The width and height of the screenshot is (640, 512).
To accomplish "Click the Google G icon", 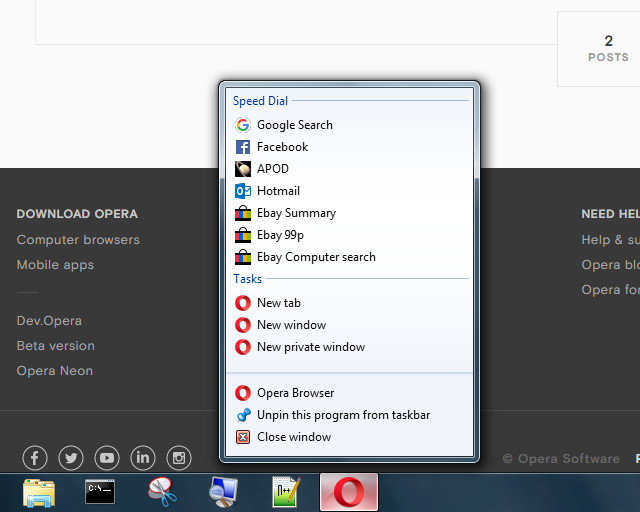I will click(243, 125).
